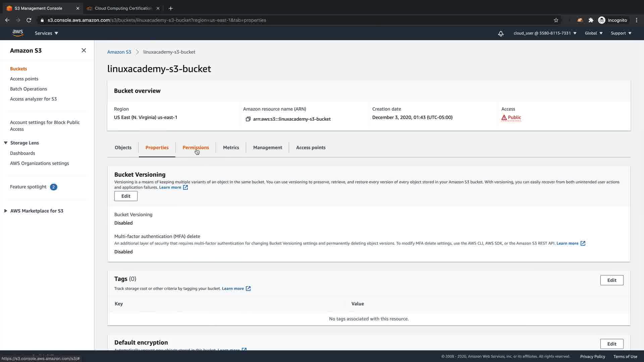Bookmark page with star icon
The height and width of the screenshot is (362, 644).
click(x=556, y=20)
